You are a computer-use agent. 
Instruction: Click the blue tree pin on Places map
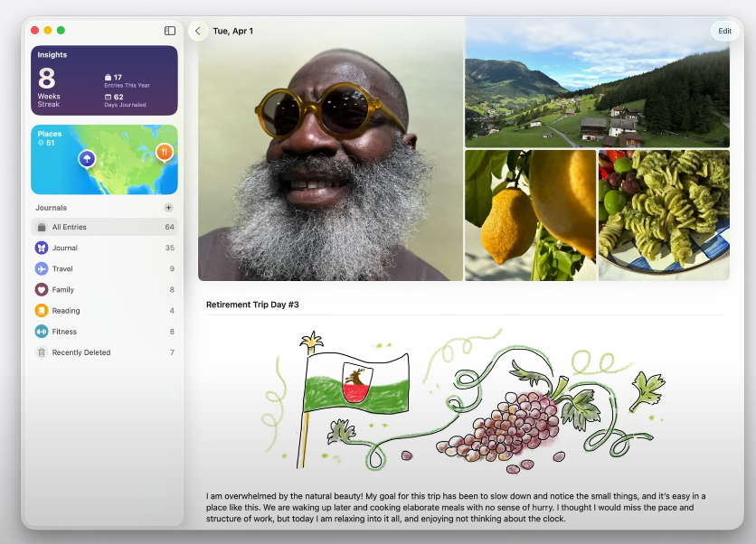87,158
